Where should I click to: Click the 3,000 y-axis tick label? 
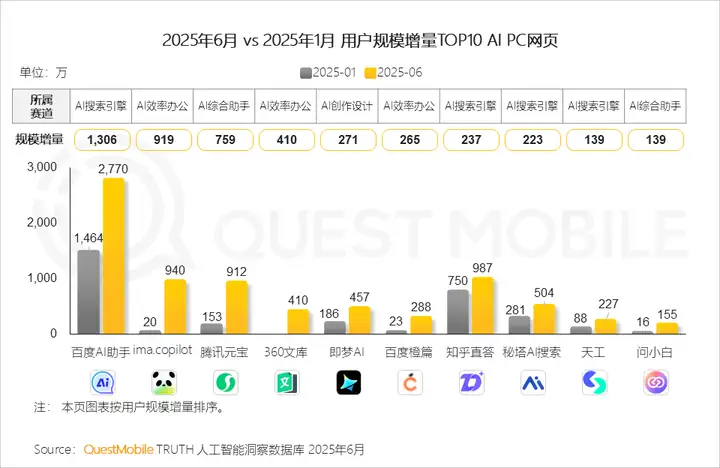coord(42,167)
